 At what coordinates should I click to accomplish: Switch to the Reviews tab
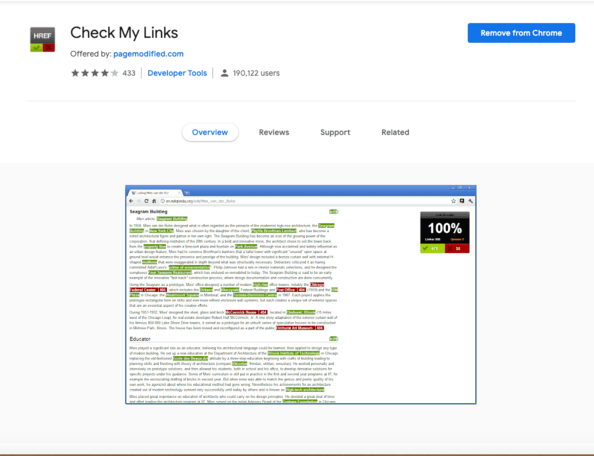point(274,132)
